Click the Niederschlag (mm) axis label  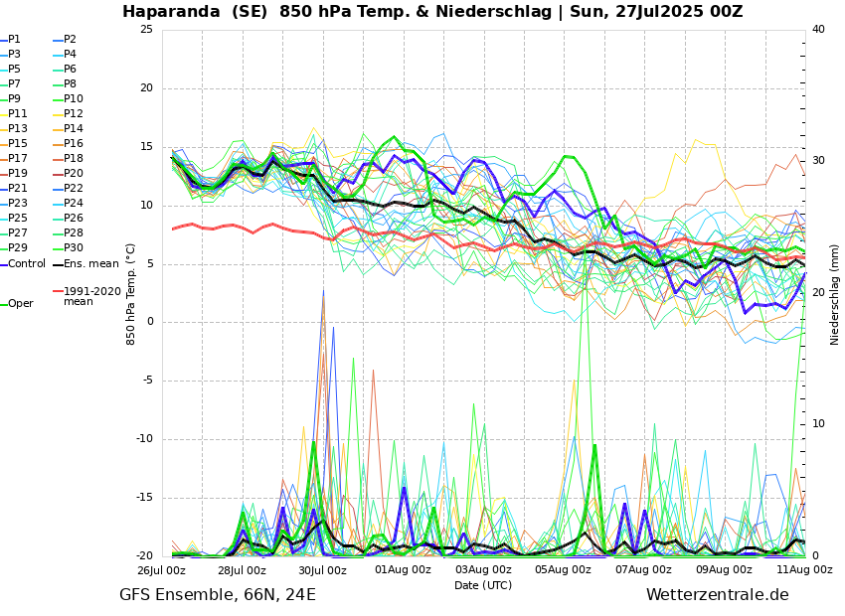835,294
